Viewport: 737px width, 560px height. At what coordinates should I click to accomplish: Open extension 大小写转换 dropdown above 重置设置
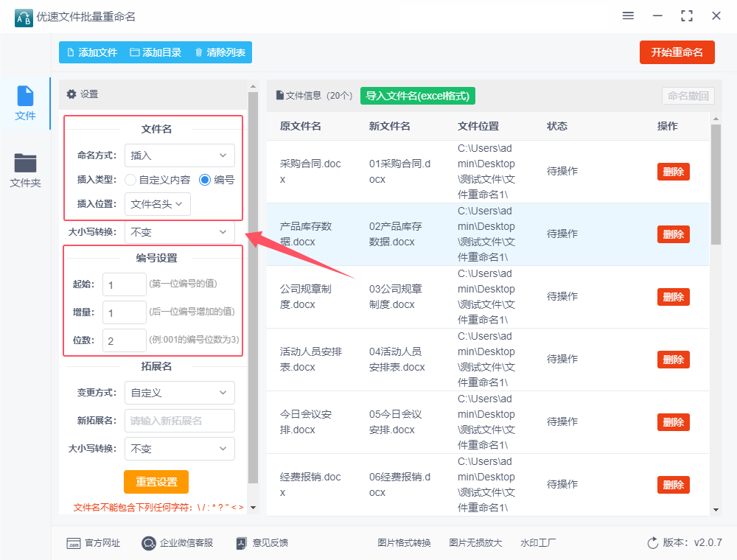pyautogui.click(x=180, y=449)
